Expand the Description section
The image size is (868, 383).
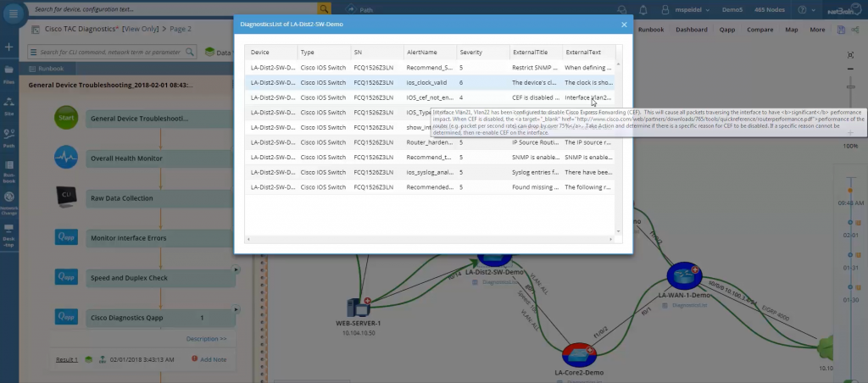[x=206, y=339]
